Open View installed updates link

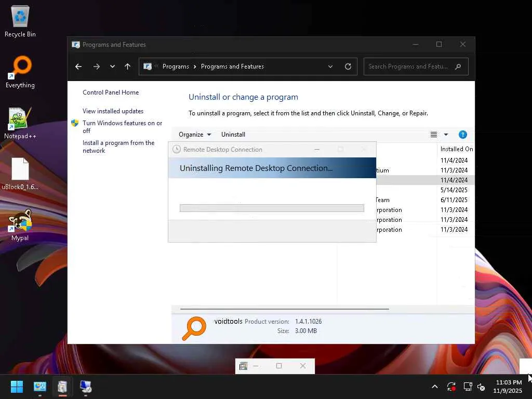(x=113, y=111)
